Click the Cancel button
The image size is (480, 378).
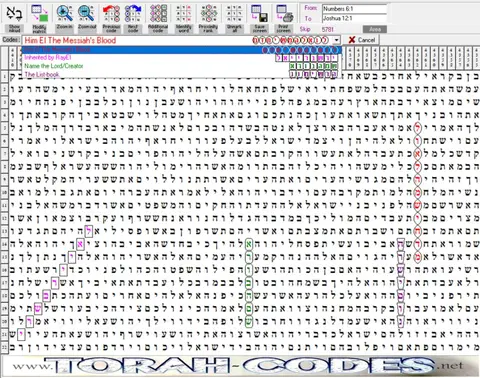[x=362, y=40]
